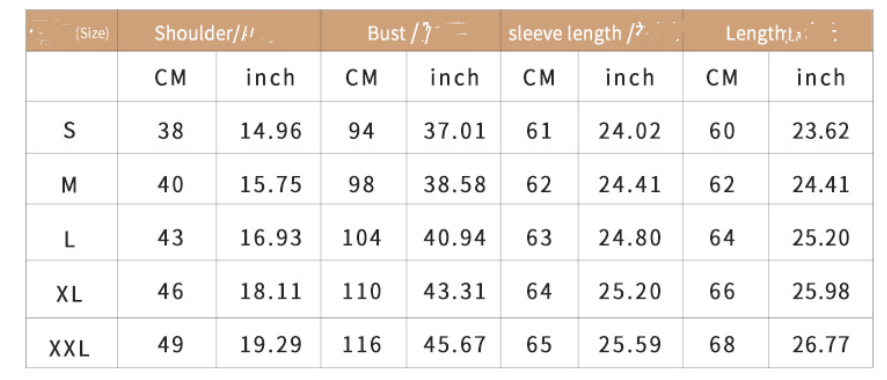Click the sleeve length header cell
Screen dimensions: 887x380
point(592,31)
